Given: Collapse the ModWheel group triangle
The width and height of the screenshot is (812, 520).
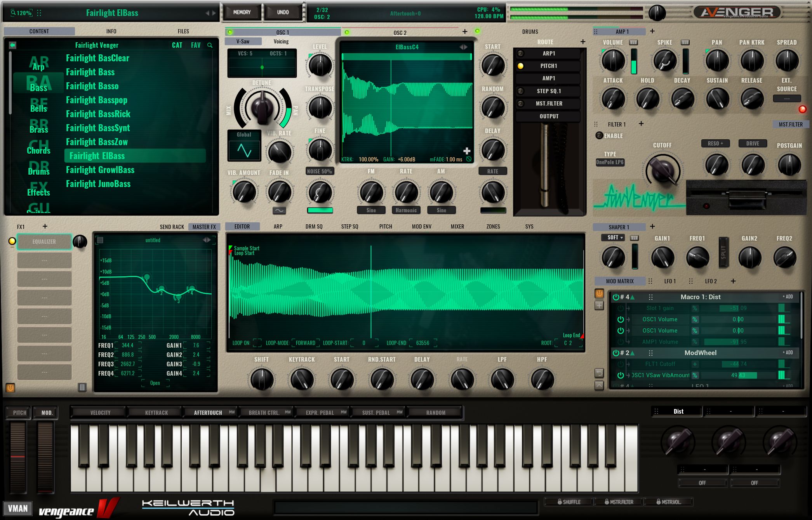Looking at the screenshot, I should 633,353.
